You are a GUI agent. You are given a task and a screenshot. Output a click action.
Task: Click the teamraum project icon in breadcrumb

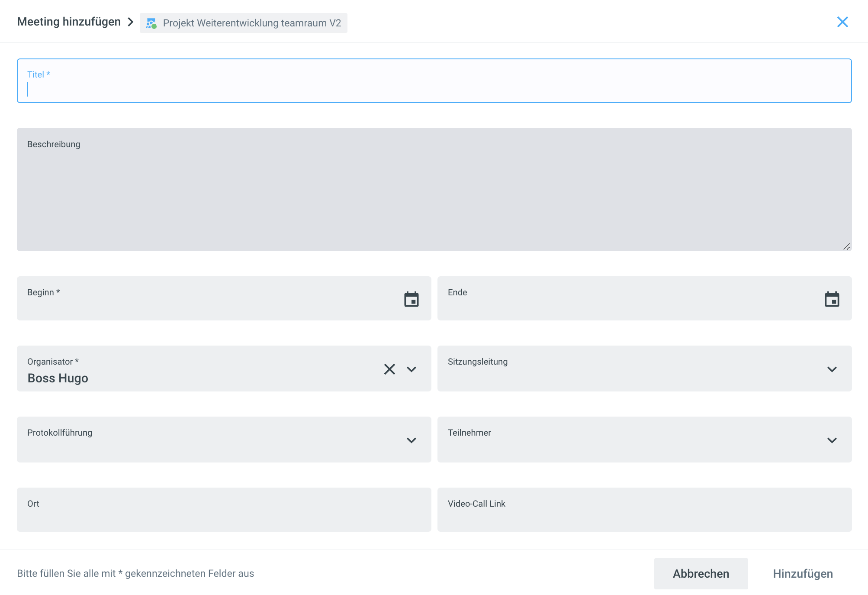tap(151, 23)
